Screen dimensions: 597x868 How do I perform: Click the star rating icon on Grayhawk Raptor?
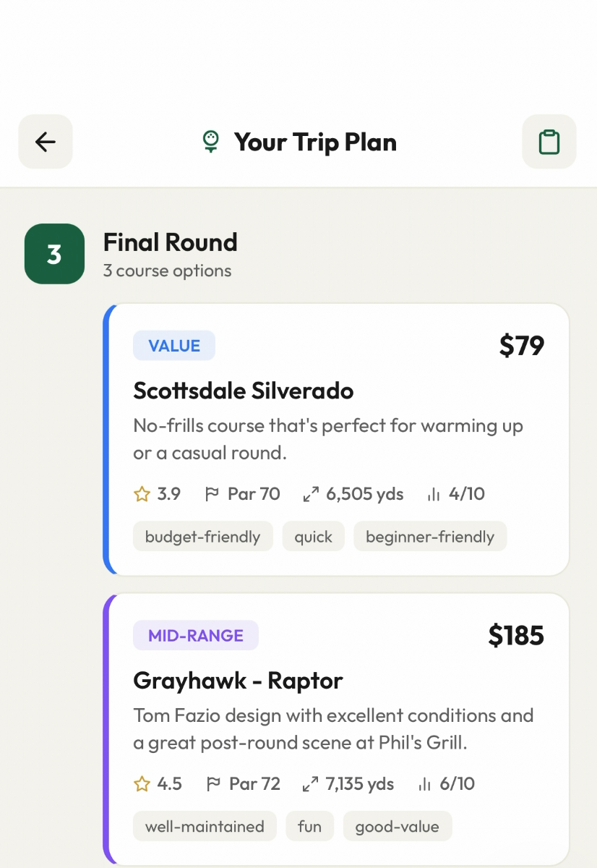142,784
